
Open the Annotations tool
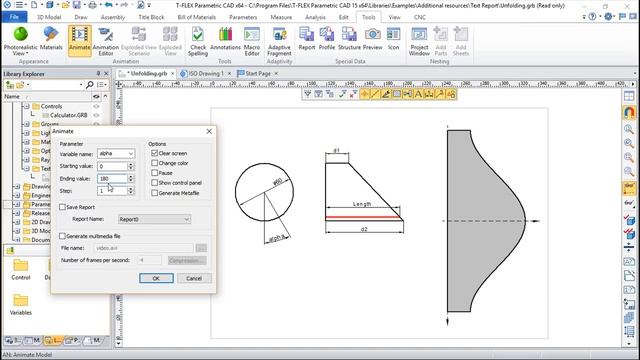pyautogui.click(x=225, y=39)
